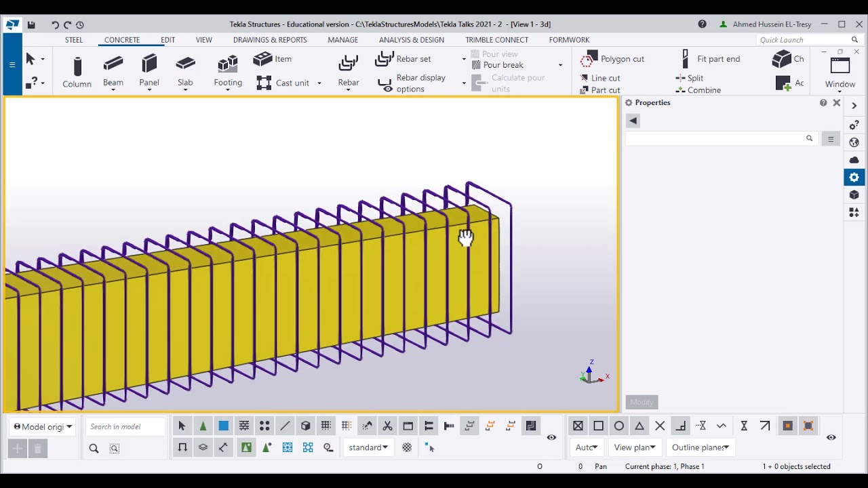The height and width of the screenshot is (488, 868).
Task: Click the Save icon in title bar
Action: 31,24
